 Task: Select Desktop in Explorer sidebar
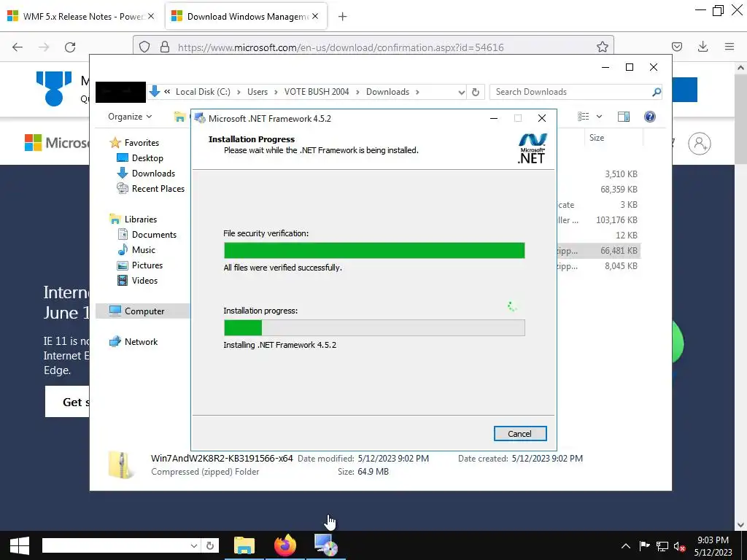(x=147, y=157)
